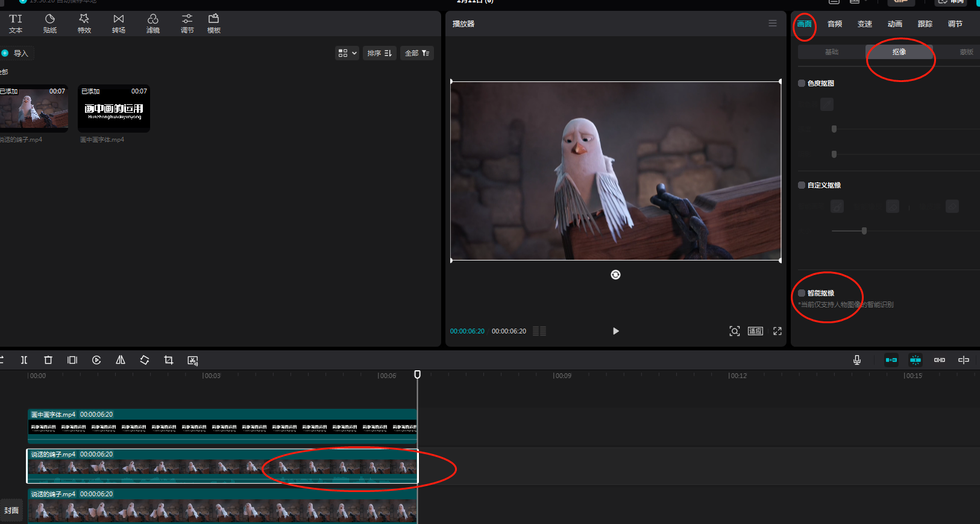Click the first chroma key slider handle
This screenshot has height=524, width=980.
(834, 129)
